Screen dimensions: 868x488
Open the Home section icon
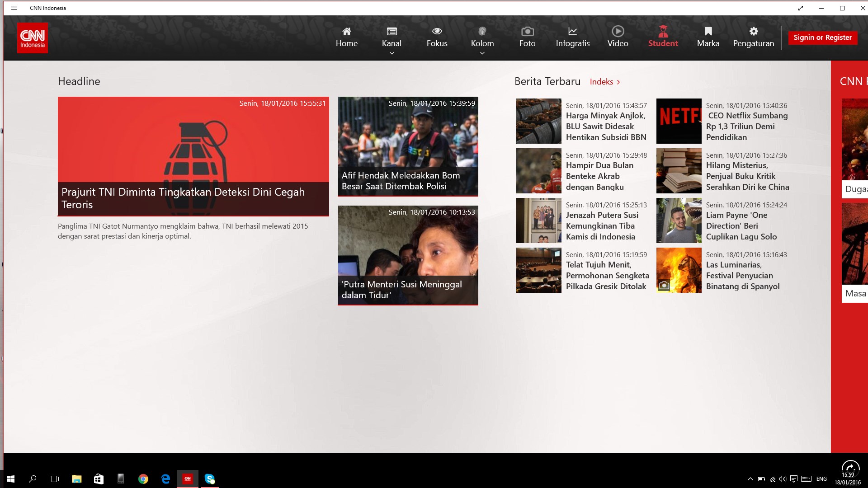(x=347, y=31)
